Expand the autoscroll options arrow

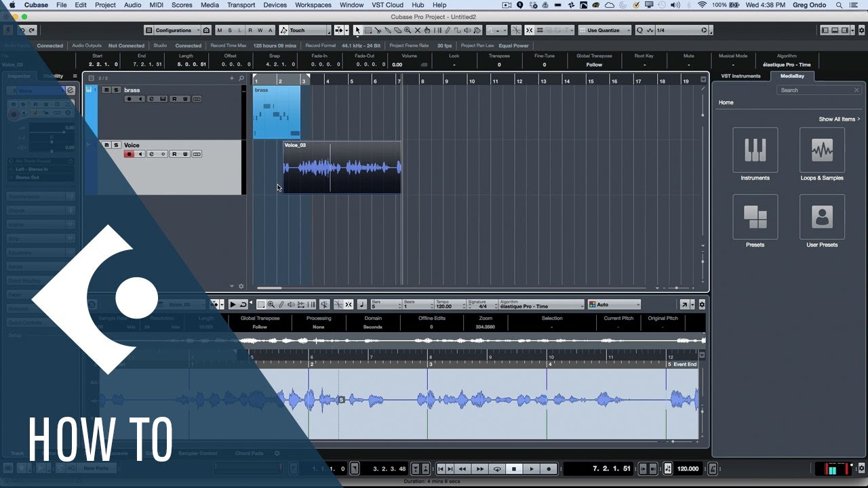(x=347, y=30)
